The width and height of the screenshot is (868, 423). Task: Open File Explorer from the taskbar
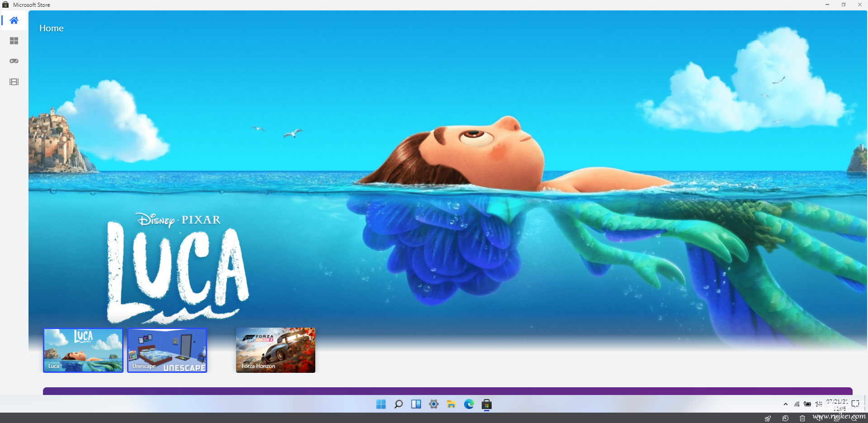(x=451, y=404)
